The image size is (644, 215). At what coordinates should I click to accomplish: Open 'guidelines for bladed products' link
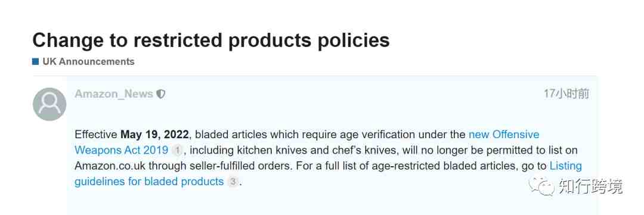point(149,182)
